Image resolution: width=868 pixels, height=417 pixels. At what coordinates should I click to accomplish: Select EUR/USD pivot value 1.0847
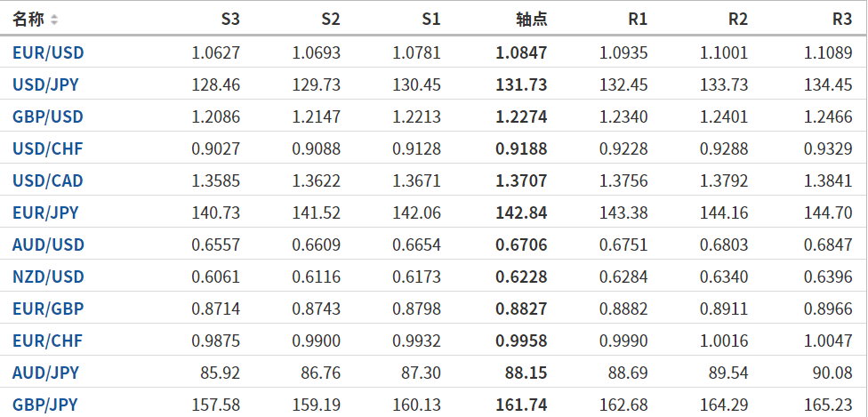tap(521, 52)
